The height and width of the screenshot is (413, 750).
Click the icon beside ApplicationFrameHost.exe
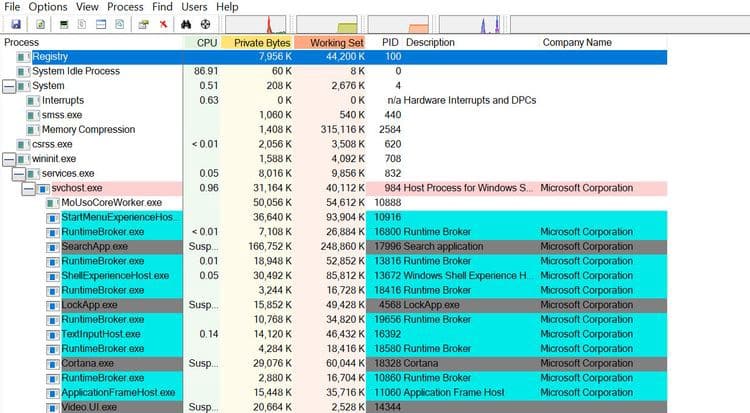[x=52, y=393]
